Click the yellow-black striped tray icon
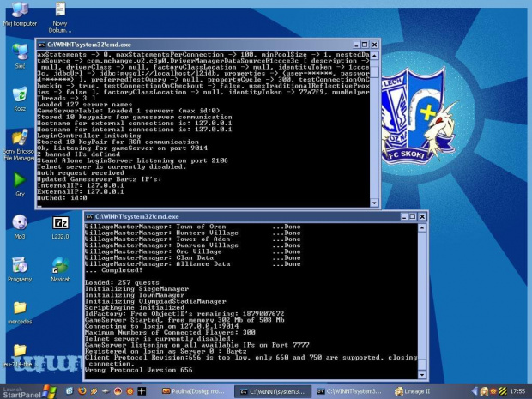The width and height of the screenshot is (532, 399). (x=503, y=391)
